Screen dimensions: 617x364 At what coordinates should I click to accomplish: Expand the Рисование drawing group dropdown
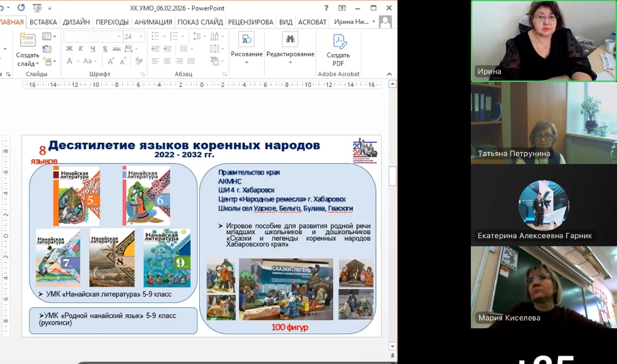pos(247,62)
